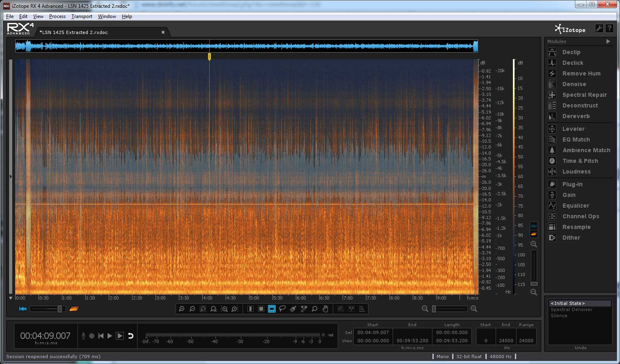The image size is (620, 364).
Task: Open the Dither module
Action: point(571,238)
